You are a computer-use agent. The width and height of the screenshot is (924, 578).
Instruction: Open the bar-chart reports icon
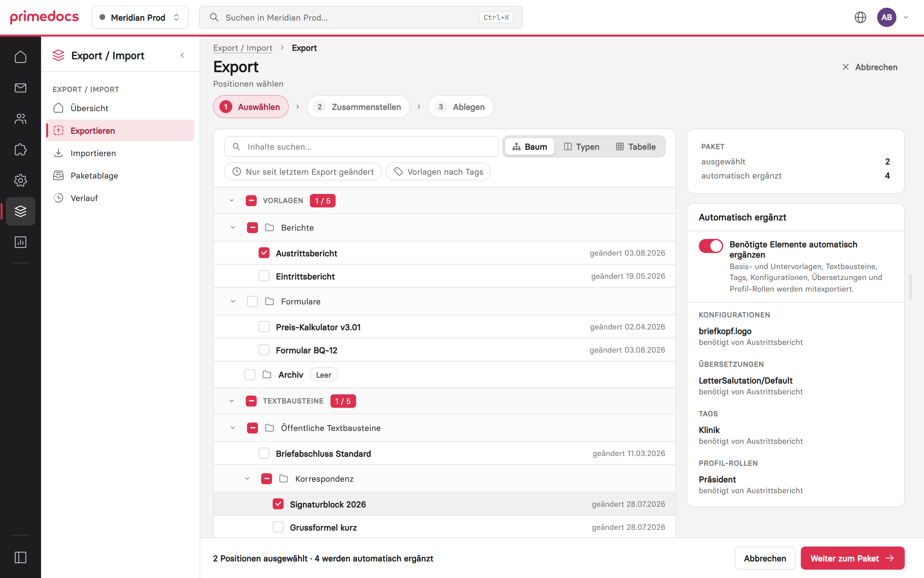coord(20,242)
